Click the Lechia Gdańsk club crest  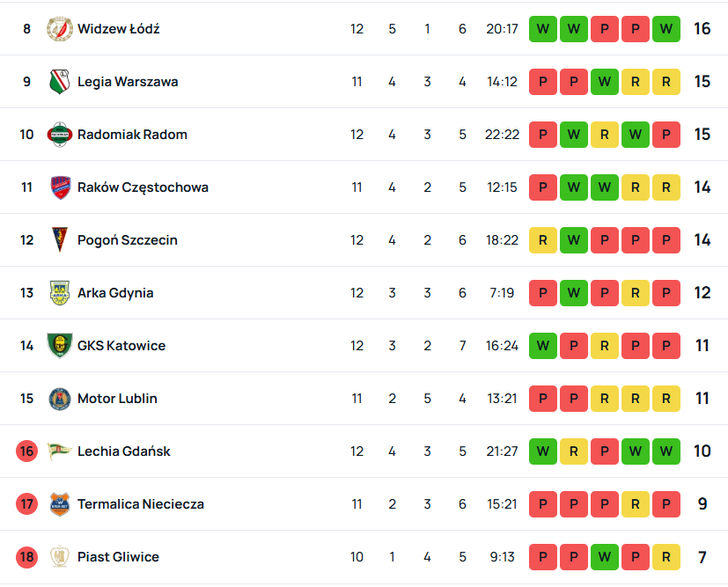(x=59, y=451)
